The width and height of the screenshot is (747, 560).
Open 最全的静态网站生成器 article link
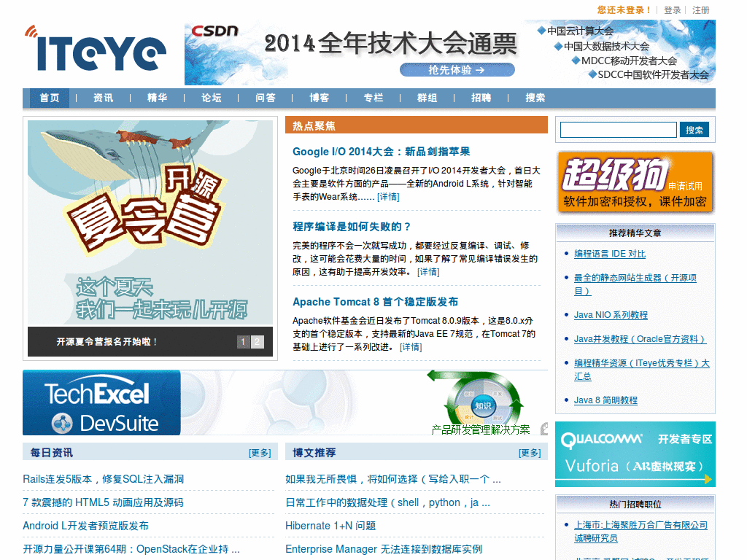[635, 284]
